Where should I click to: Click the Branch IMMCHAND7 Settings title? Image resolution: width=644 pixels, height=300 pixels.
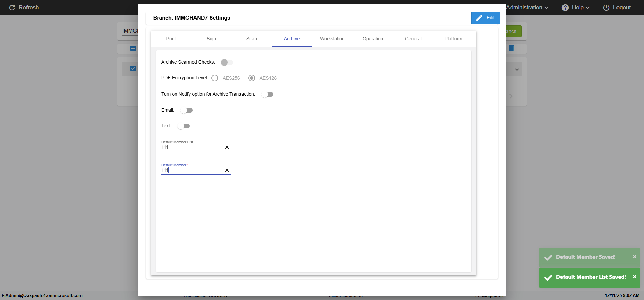[192, 18]
